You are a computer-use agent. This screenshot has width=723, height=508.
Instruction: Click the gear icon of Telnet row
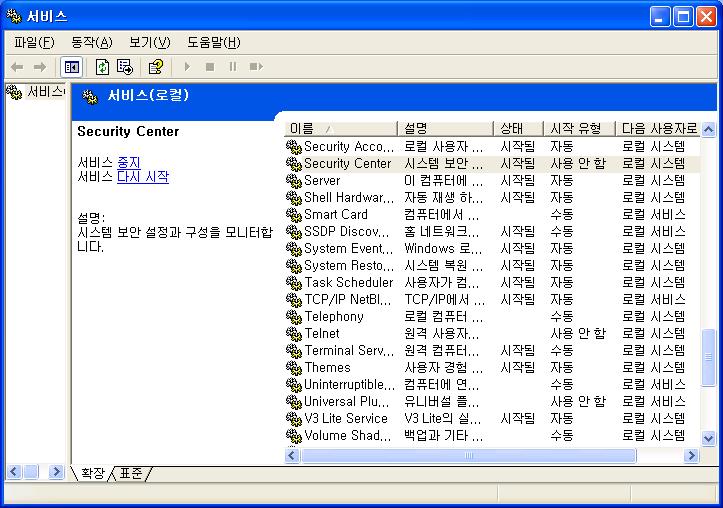click(294, 334)
